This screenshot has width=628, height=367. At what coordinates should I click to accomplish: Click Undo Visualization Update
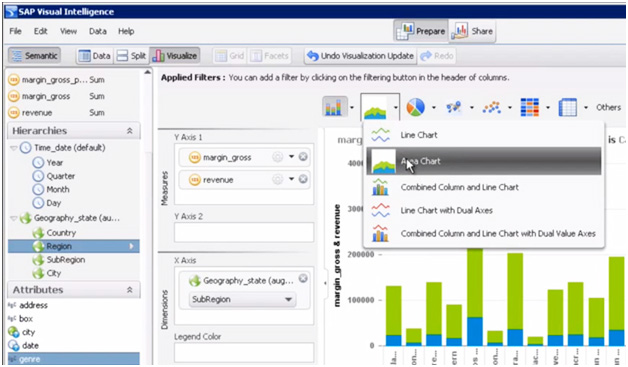(360, 56)
